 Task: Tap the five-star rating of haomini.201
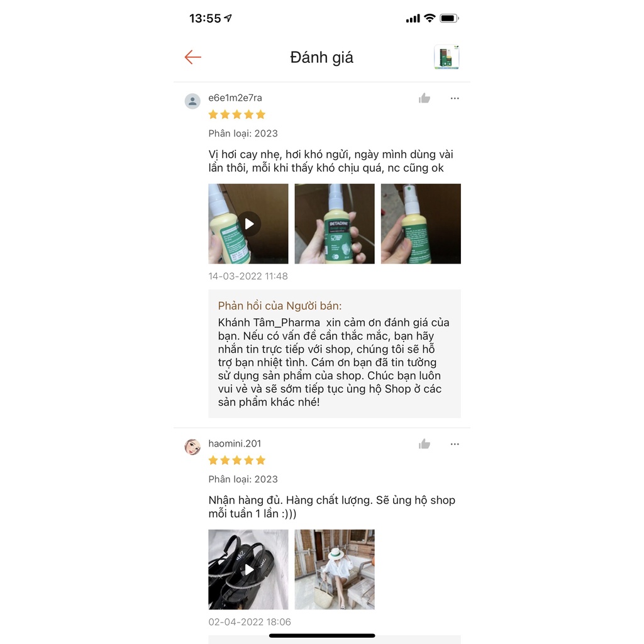click(x=237, y=460)
